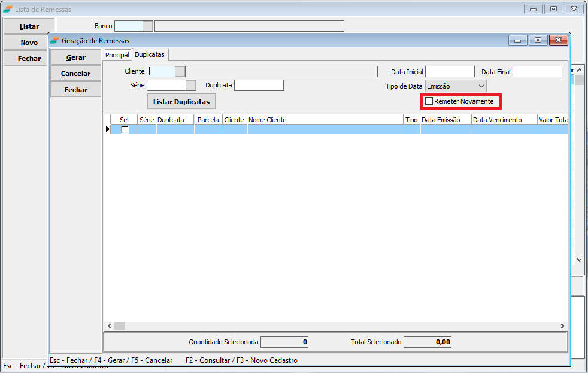Viewport: 588px width, 373px height.
Task: Click the Data Inicial input field
Action: [x=450, y=72]
